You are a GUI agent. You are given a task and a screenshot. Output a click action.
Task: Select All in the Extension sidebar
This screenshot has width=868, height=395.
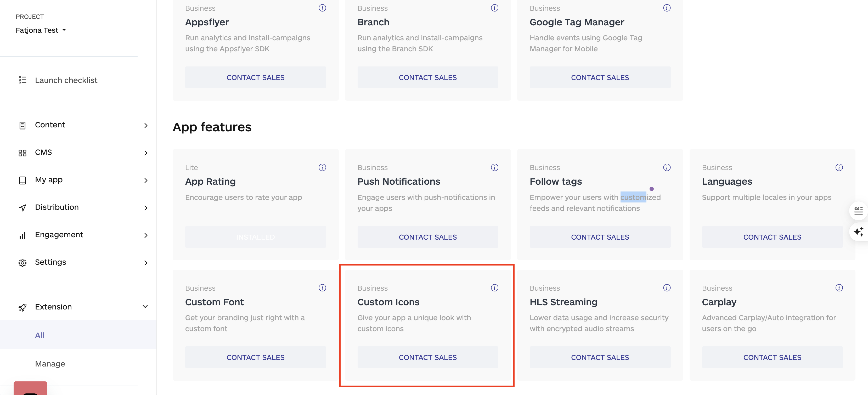[40, 335]
